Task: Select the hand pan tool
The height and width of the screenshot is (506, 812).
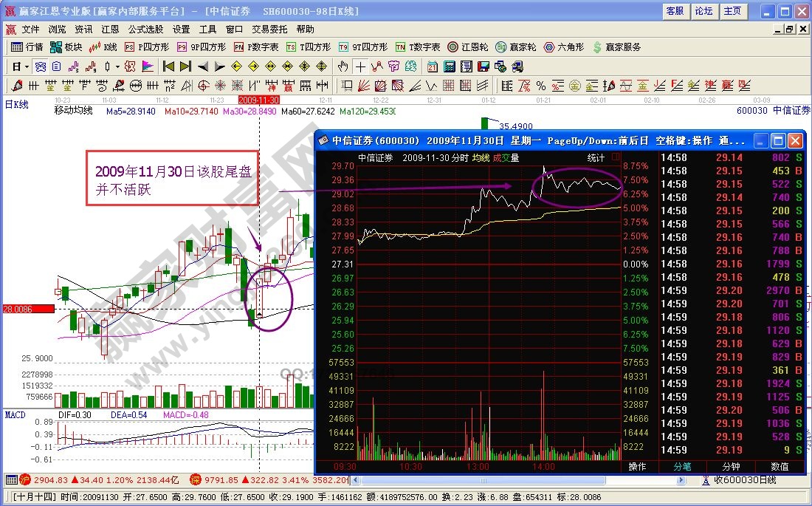Action: (x=343, y=66)
